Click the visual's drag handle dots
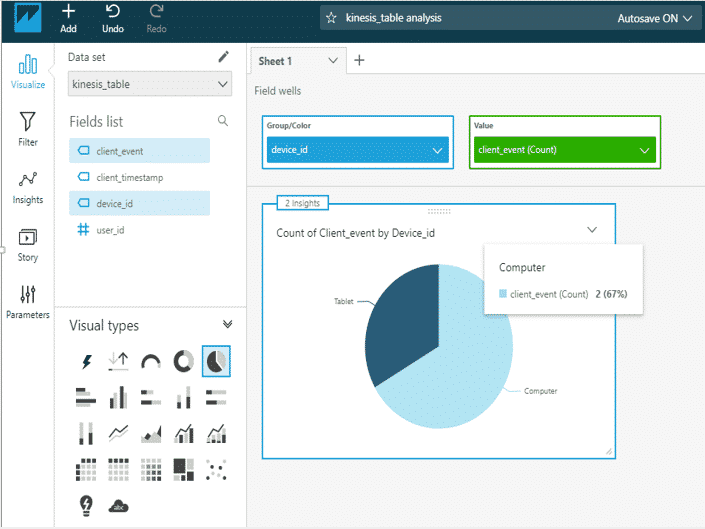 (439, 211)
